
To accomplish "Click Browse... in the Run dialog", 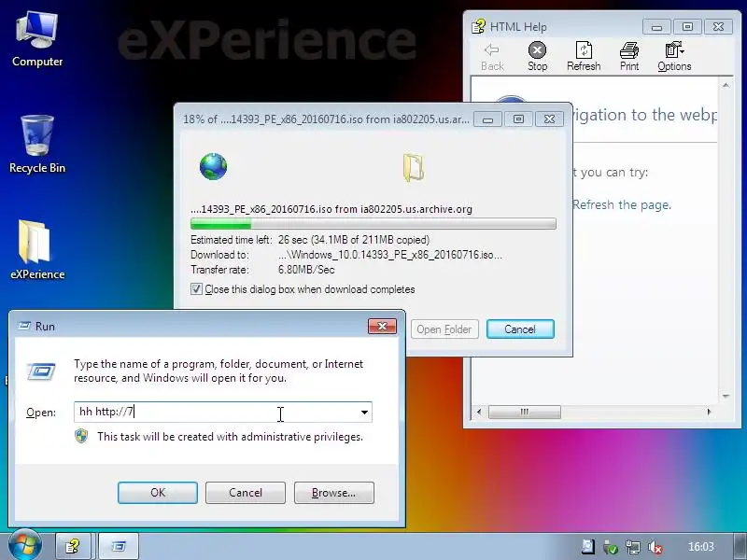I will point(334,493).
